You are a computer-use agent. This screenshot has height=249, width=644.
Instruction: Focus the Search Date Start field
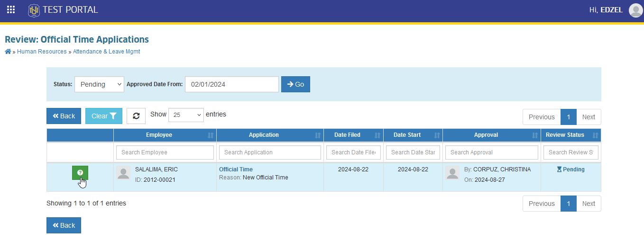tap(413, 152)
